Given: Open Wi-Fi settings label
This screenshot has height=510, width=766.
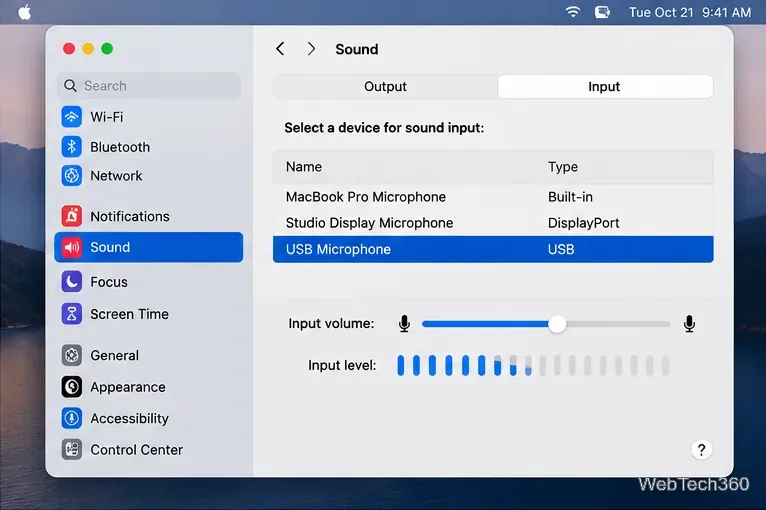Looking at the screenshot, I should pos(106,117).
